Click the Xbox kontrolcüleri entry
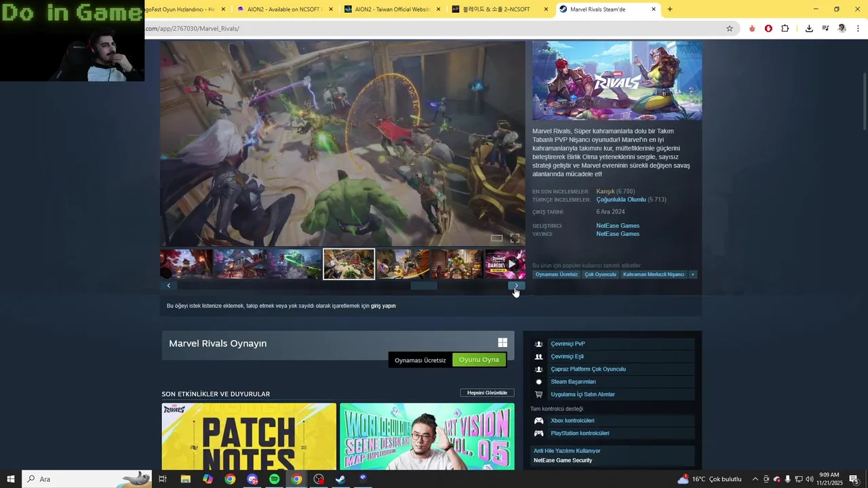 [x=572, y=420]
